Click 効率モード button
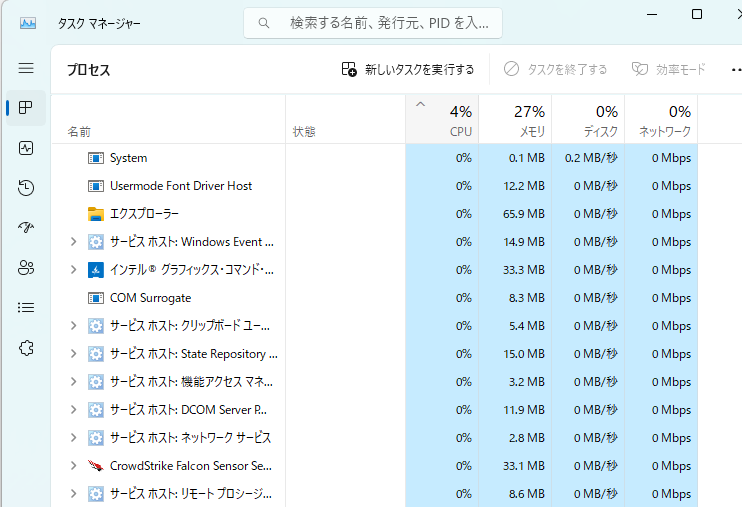The height and width of the screenshot is (507, 742). [668, 70]
